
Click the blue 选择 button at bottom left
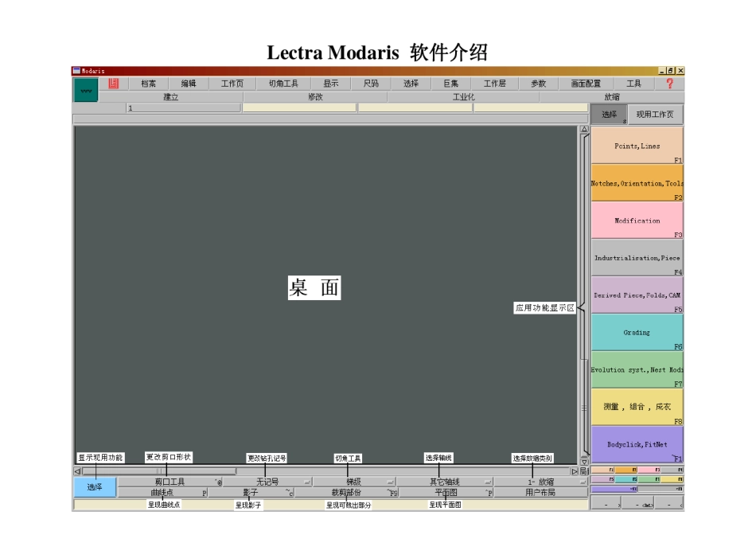[x=95, y=486]
